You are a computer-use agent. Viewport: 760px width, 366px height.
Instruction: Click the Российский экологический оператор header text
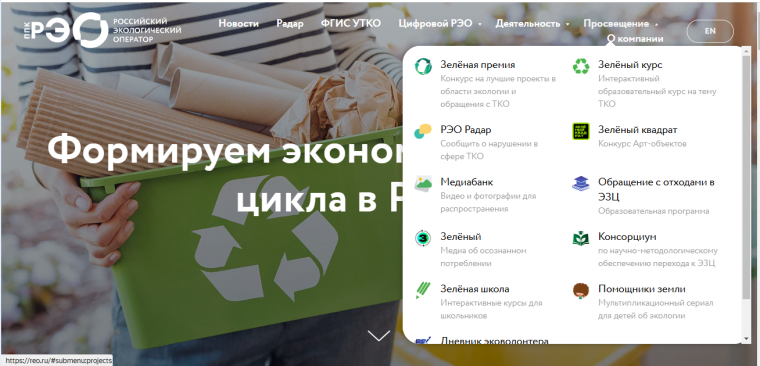pyautogui.click(x=147, y=30)
